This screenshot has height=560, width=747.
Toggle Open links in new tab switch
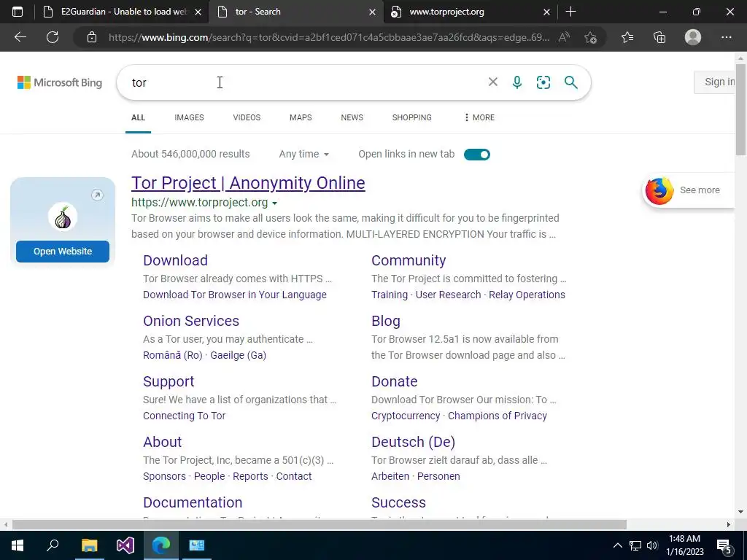coord(477,155)
